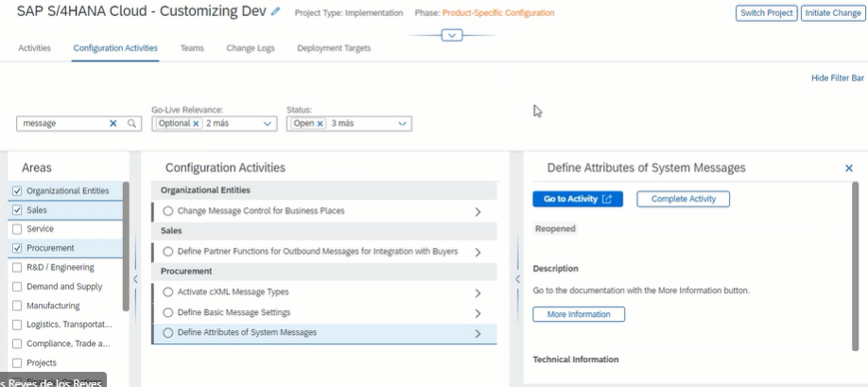Click the Sales group header

pyautogui.click(x=323, y=231)
